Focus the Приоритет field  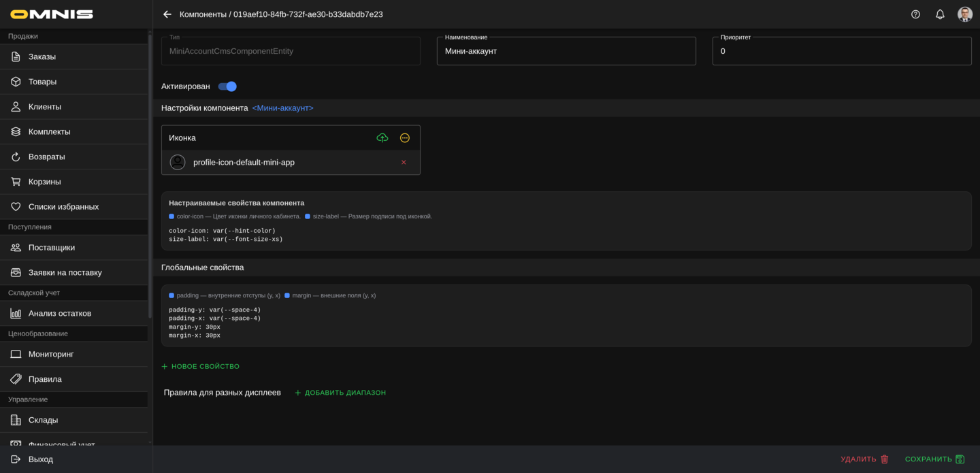coord(841,51)
